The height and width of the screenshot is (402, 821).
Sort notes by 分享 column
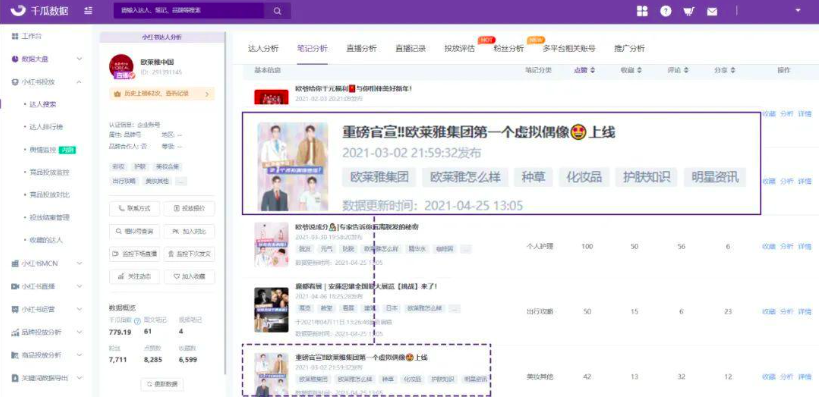pyautogui.click(x=725, y=70)
